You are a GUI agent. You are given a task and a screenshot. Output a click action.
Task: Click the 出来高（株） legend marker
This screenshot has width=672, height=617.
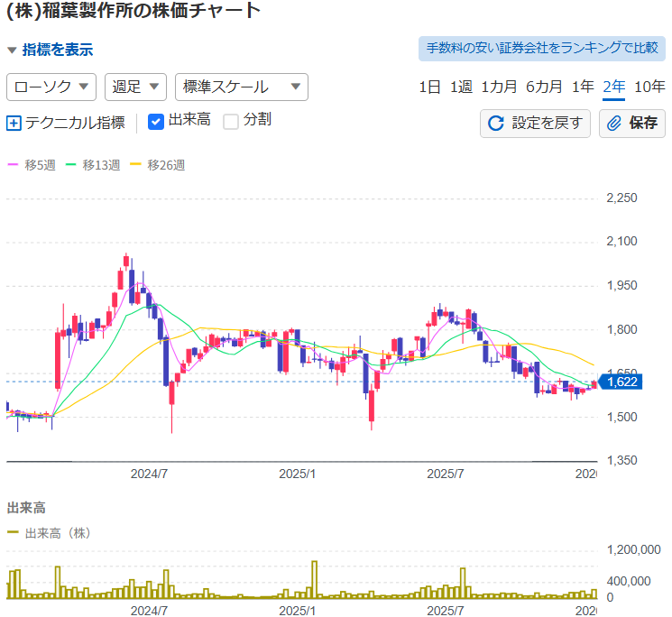13,533
